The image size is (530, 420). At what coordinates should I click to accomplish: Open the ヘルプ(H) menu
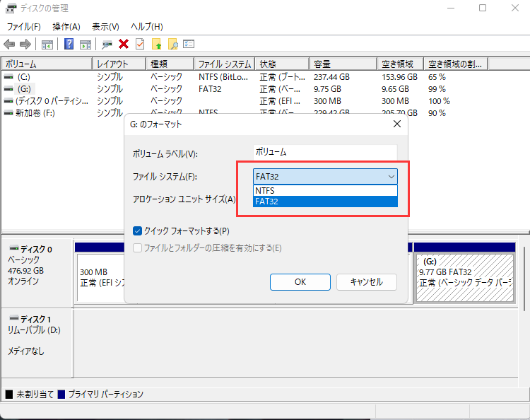[147, 27]
